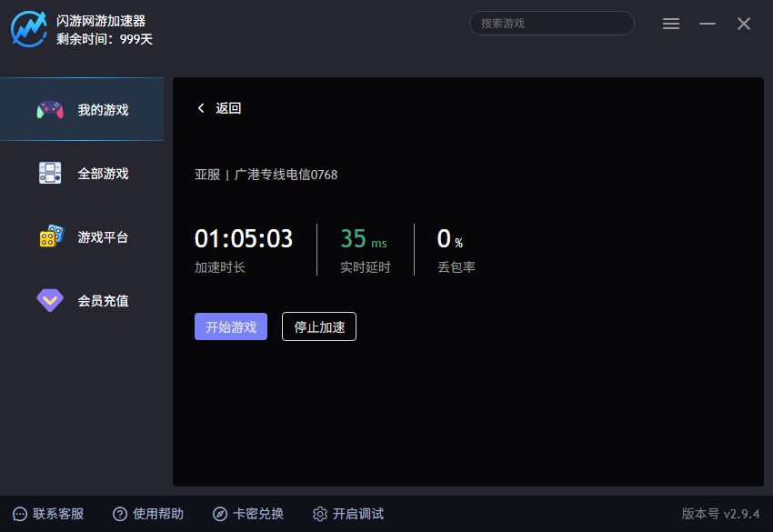The width and height of the screenshot is (773, 532).
Task: Click the purple diamond 会员充值 icon
Action: [50, 300]
